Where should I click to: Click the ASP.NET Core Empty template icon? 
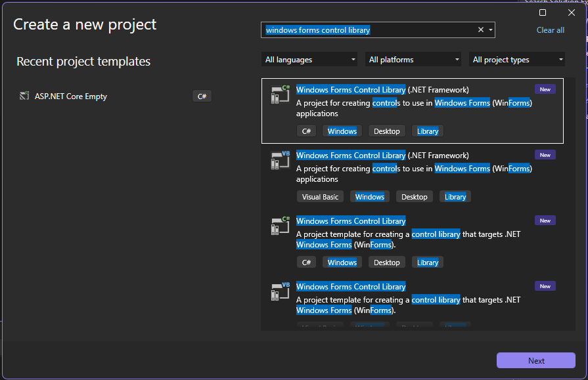tap(24, 96)
